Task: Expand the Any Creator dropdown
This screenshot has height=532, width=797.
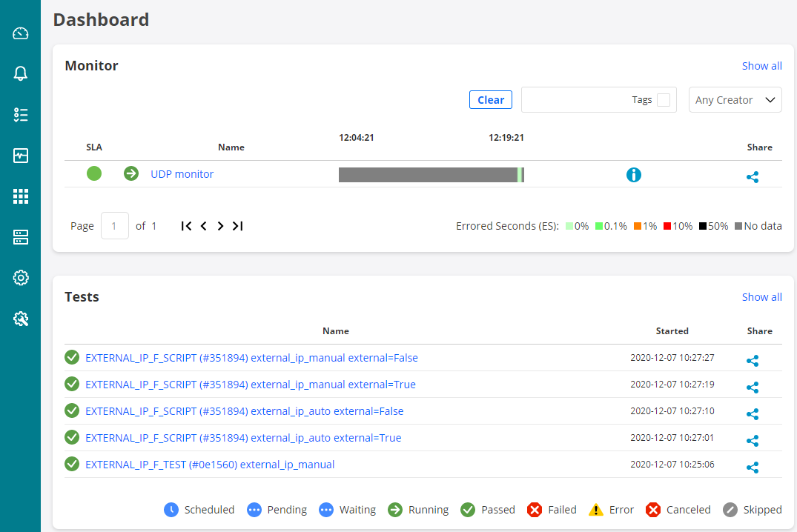Action: pos(735,100)
